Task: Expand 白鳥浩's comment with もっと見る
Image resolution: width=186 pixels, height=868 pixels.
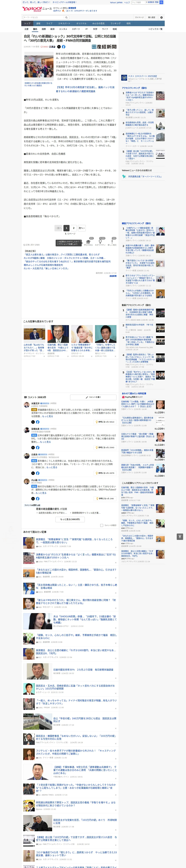Action: [x=52, y=467]
